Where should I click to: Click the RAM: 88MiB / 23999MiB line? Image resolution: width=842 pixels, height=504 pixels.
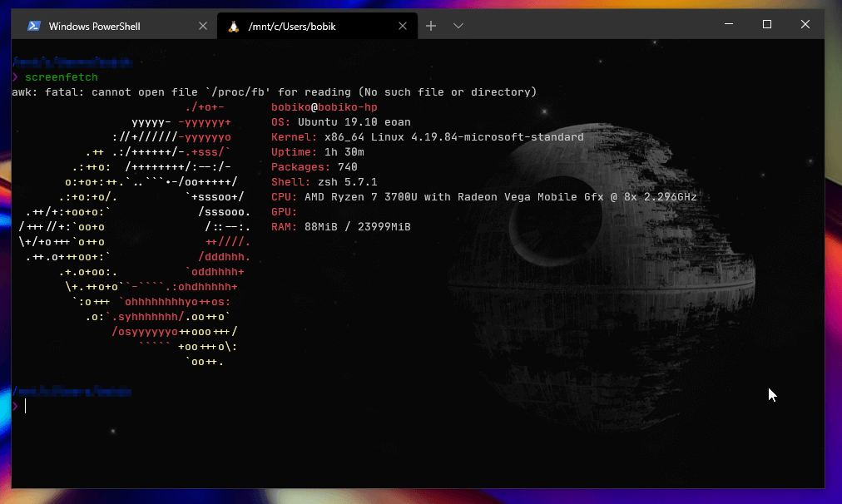click(x=341, y=227)
